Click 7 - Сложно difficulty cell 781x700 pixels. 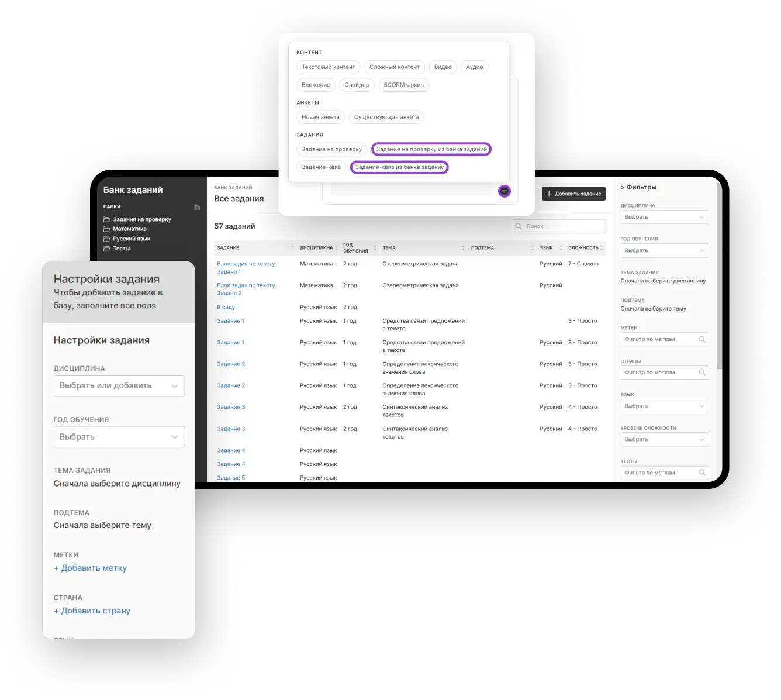583,264
